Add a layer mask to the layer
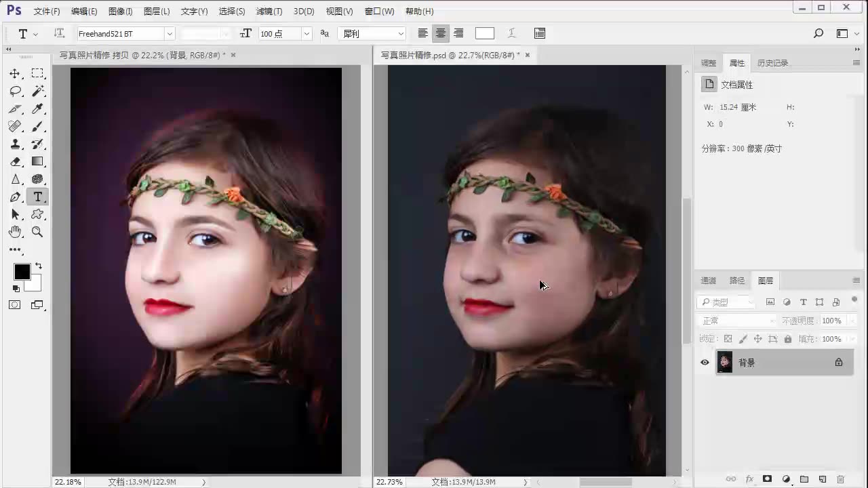Viewport: 868px width, 488px height. point(767,479)
